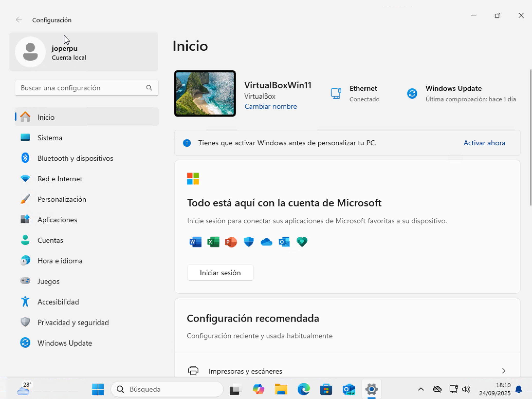532x399 pixels.
Task: Go to Red e Internet settings
Action: 87,179
